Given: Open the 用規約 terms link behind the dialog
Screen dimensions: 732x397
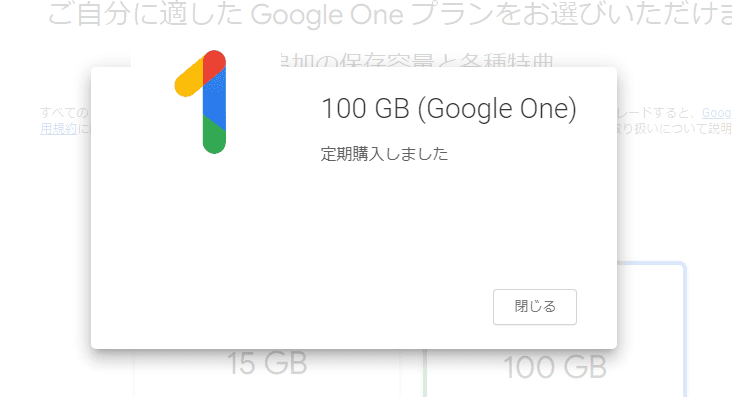Looking at the screenshot, I should pos(58,128).
